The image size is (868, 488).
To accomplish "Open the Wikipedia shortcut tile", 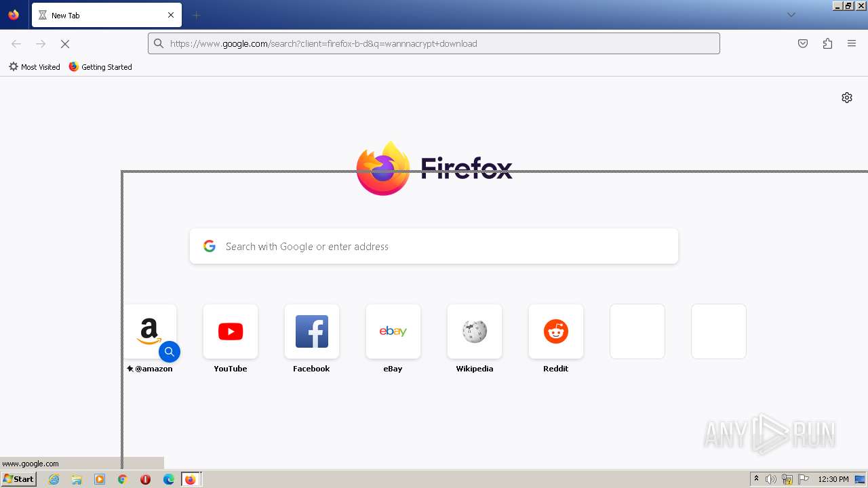I will click(475, 331).
